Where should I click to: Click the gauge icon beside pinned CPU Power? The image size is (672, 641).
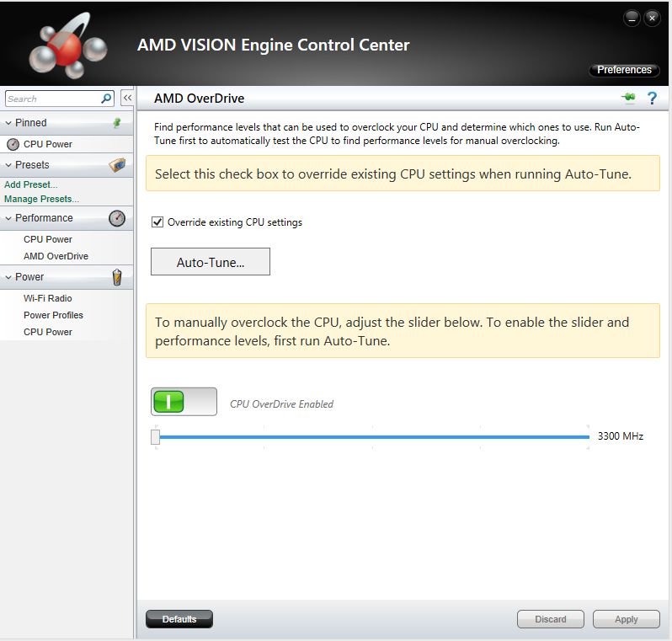click(x=13, y=145)
